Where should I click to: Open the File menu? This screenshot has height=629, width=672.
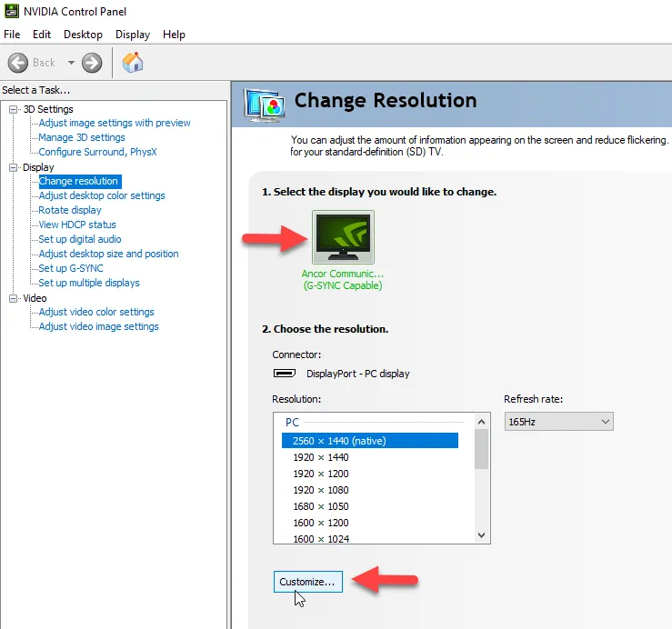coord(12,35)
